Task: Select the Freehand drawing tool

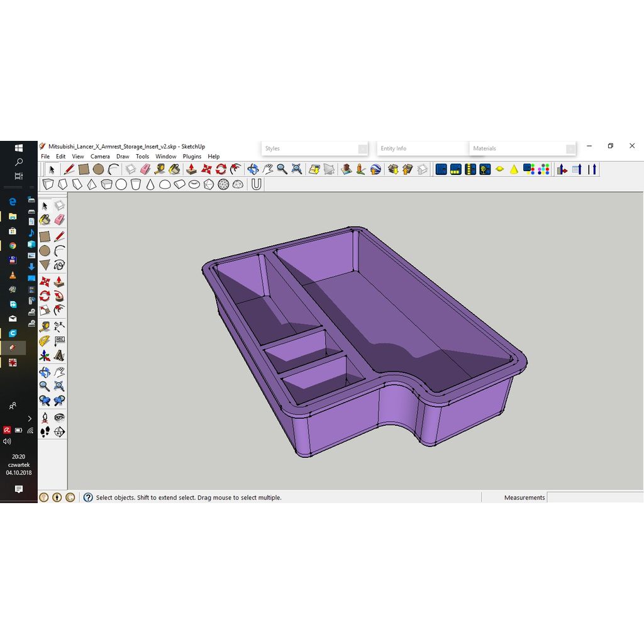Action: pyautogui.click(x=59, y=265)
